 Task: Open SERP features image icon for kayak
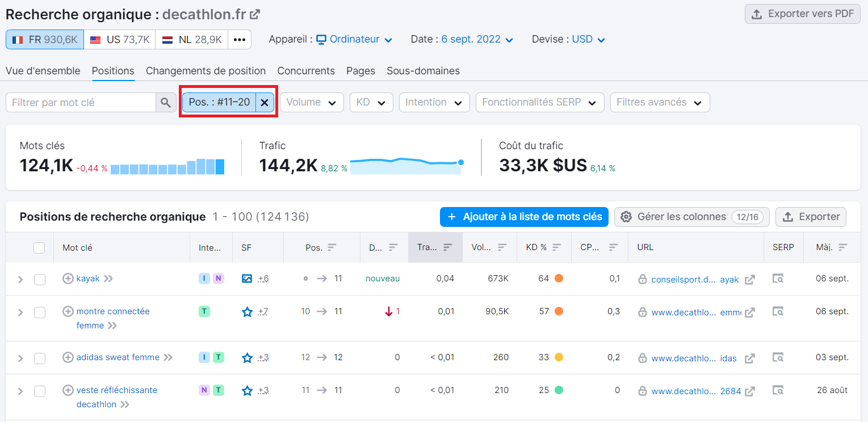(247, 278)
